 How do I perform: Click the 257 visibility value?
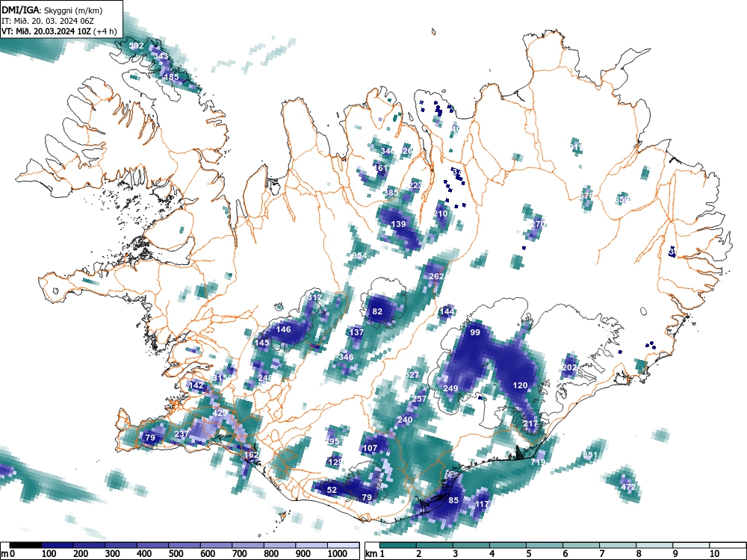419,399
